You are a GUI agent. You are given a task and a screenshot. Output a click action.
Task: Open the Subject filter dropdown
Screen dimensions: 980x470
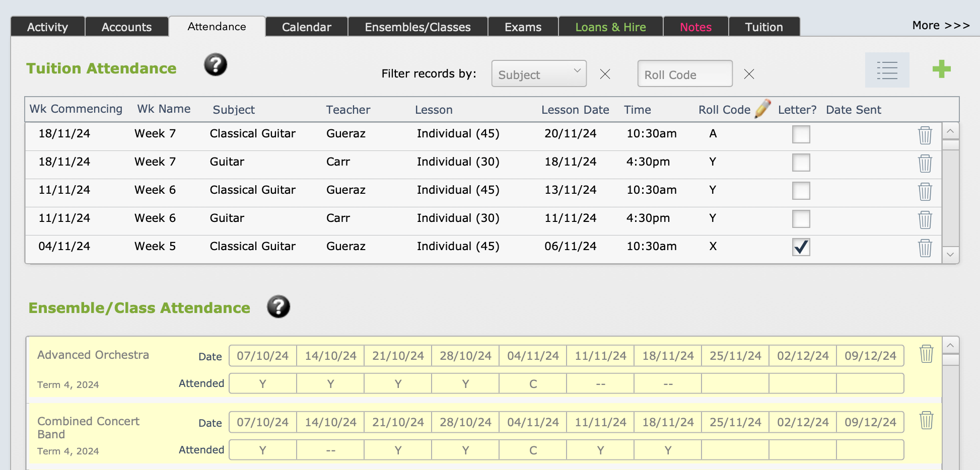pyautogui.click(x=538, y=73)
